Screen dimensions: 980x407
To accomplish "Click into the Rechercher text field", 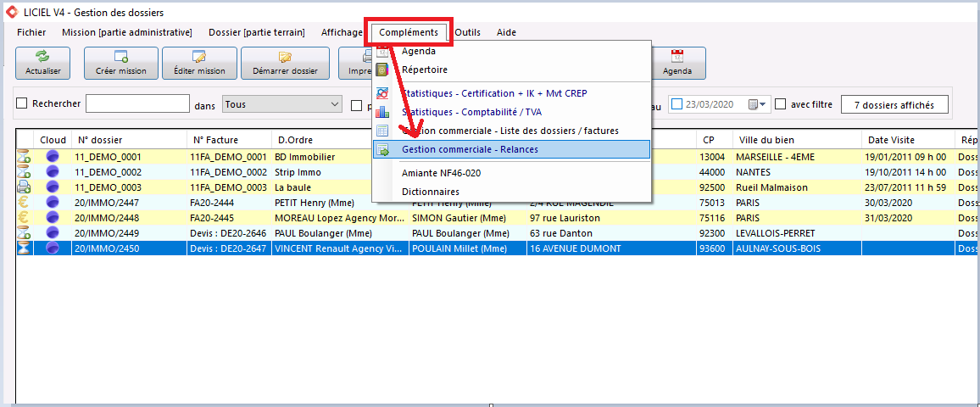I will point(137,103).
